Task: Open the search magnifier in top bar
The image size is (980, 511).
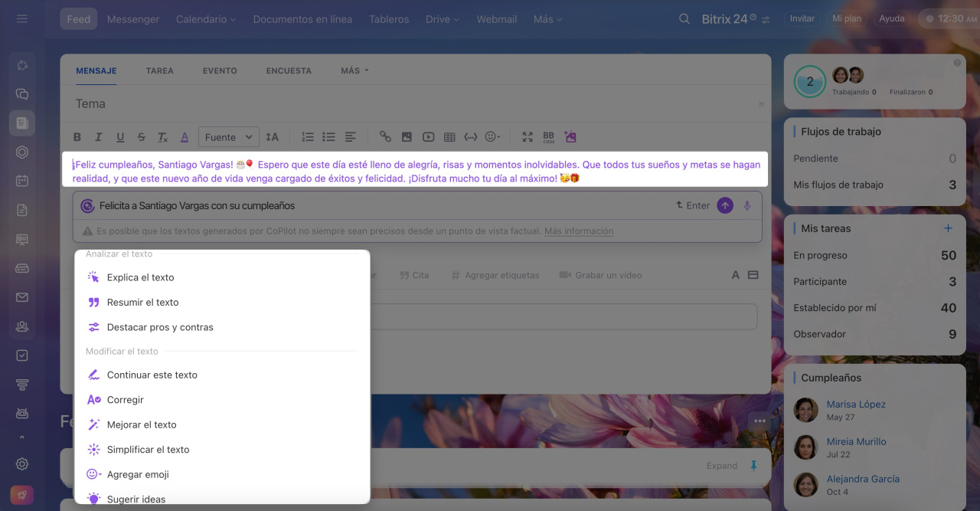Action: click(684, 19)
